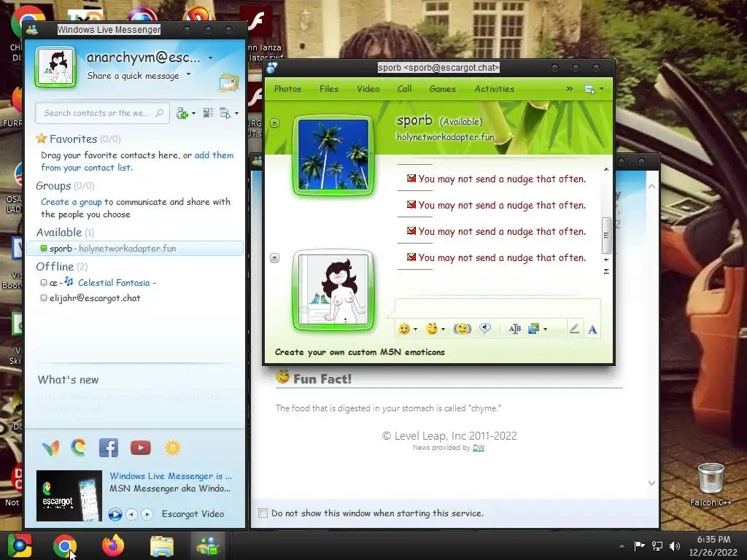This screenshot has width=747, height=560.
Task: Select sporb contact in Available list
Action: point(135,249)
